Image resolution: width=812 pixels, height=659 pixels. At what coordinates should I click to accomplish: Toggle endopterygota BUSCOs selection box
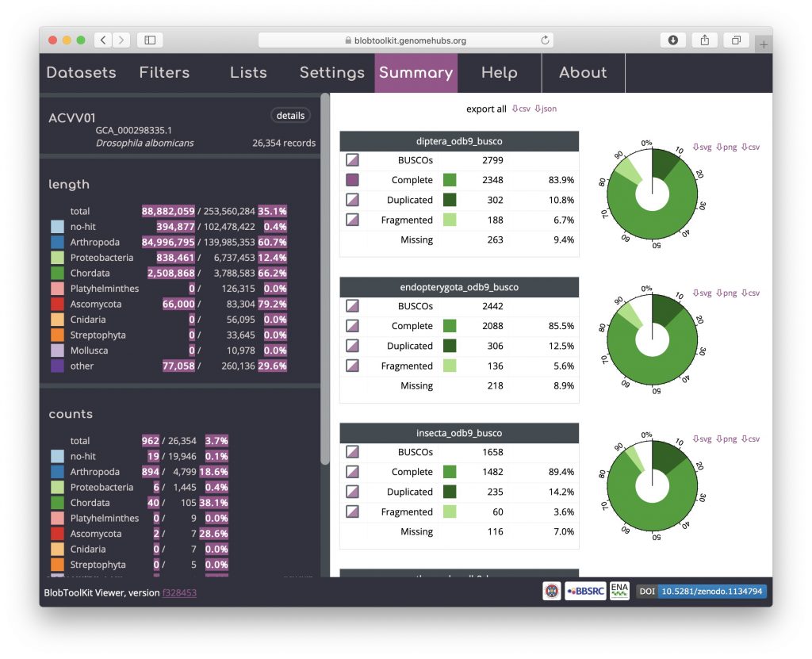coord(353,305)
